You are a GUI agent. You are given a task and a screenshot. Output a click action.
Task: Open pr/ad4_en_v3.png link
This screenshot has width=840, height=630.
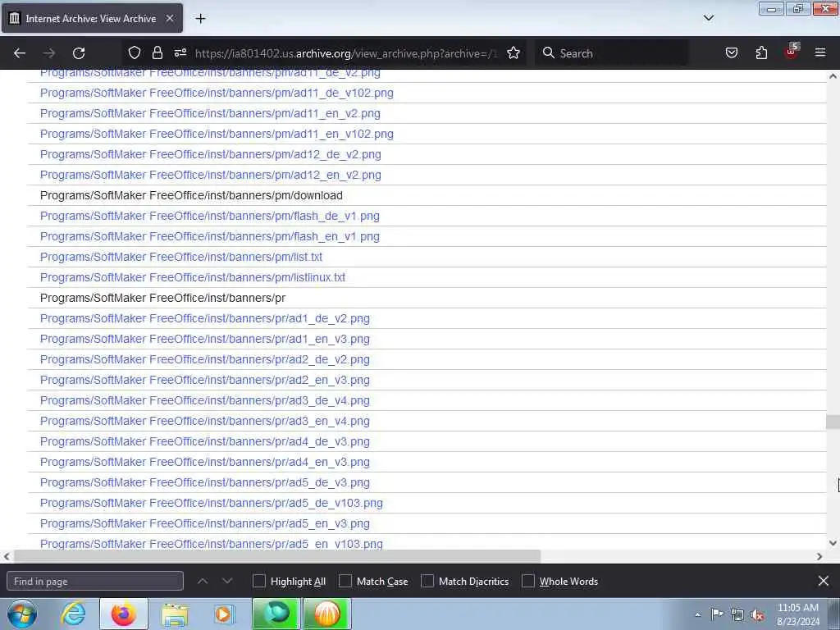click(204, 462)
